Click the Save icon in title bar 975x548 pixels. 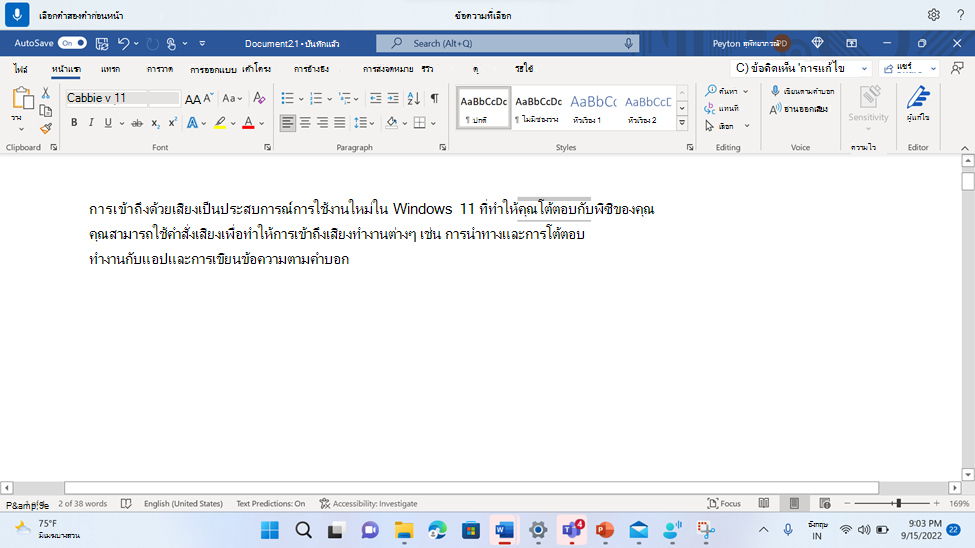[102, 44]
